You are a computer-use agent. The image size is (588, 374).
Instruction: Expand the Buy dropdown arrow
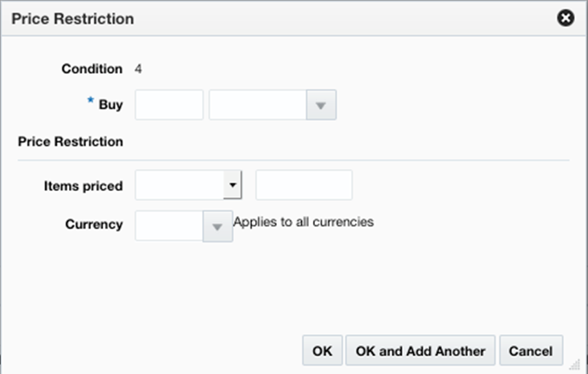320,105
